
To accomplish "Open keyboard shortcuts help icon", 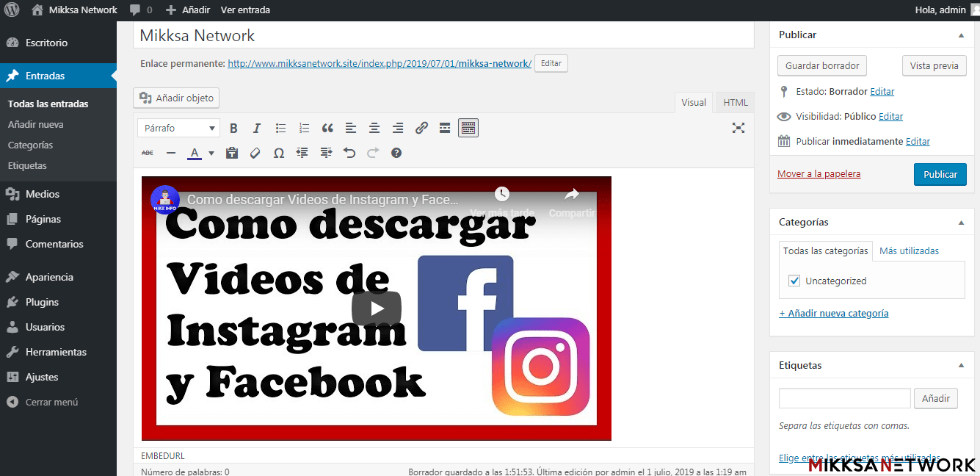I will [x=396, y=153].
